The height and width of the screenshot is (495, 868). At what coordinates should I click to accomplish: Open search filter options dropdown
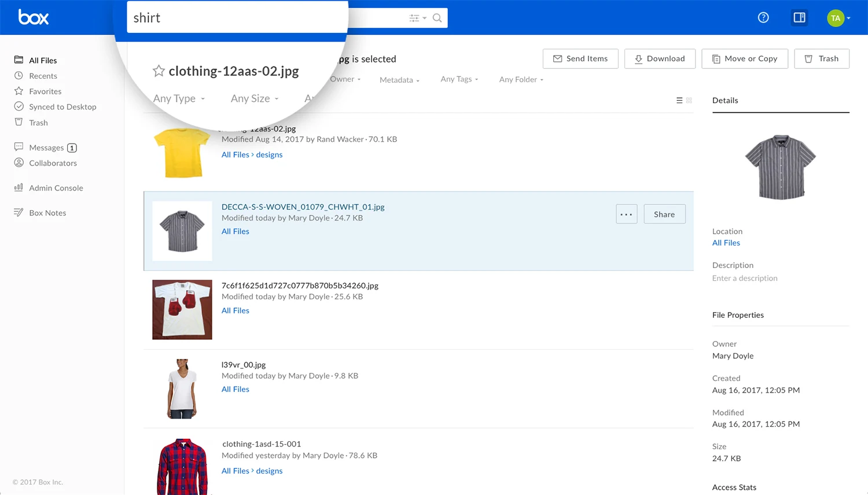point(417,18)
